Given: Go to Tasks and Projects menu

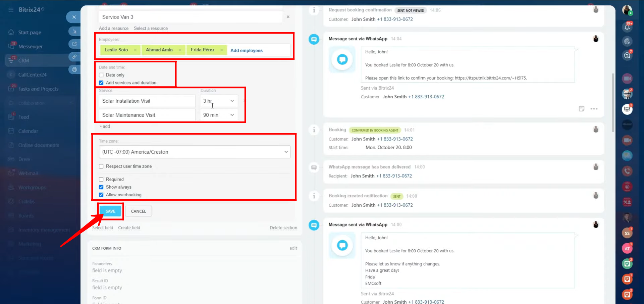Looking at the screenshot, I should click(x=38, y=89).
